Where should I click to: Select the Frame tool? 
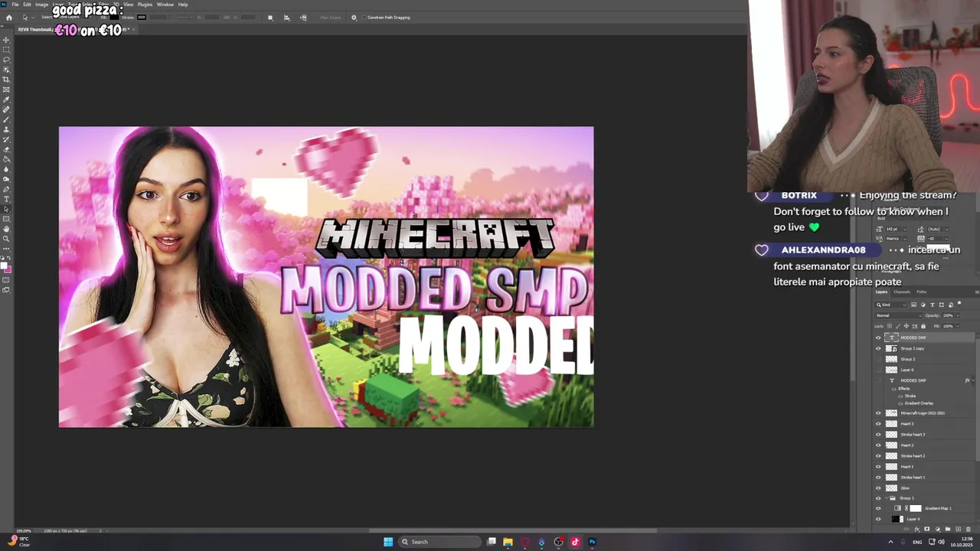6,89
